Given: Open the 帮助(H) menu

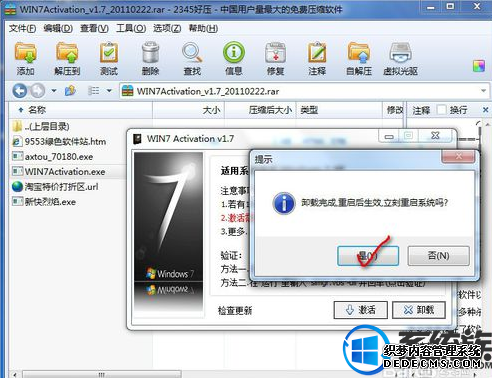Looking at the screenshot, I should tap(203, 28).
